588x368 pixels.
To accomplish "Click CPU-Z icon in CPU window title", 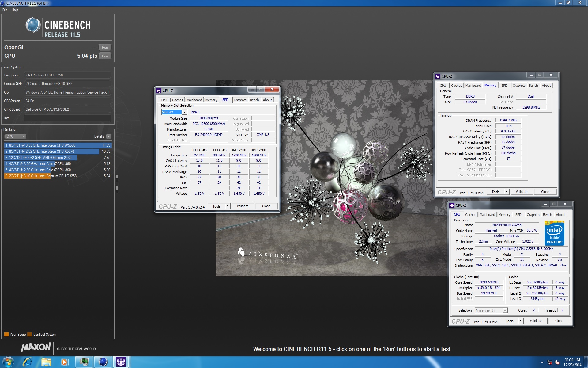I will (452, 205).
